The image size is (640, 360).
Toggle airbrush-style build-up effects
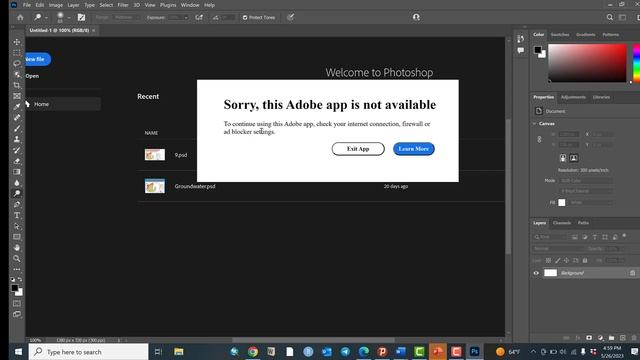click(199, 17)
